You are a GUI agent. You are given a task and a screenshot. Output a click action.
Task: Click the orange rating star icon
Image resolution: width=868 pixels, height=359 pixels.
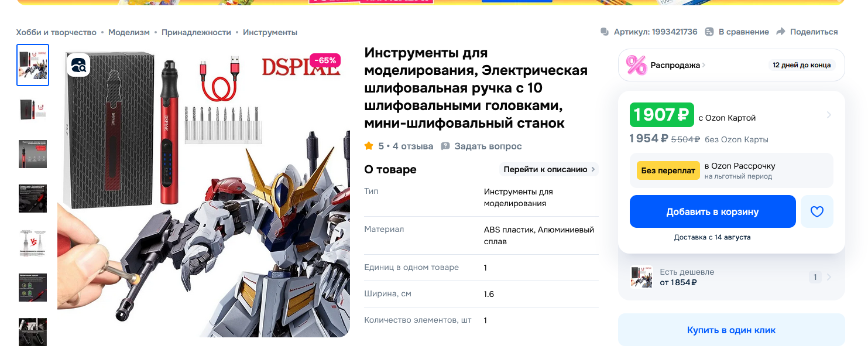point(369,146)
